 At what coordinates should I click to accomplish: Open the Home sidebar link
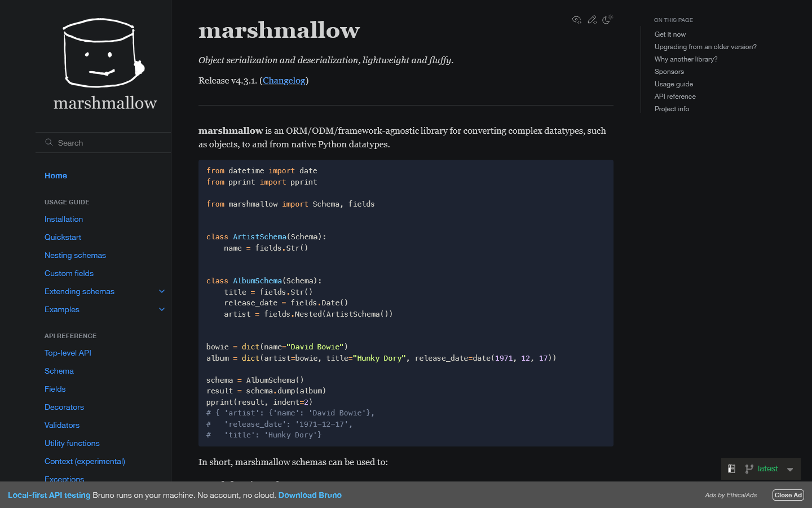(56, 176)
